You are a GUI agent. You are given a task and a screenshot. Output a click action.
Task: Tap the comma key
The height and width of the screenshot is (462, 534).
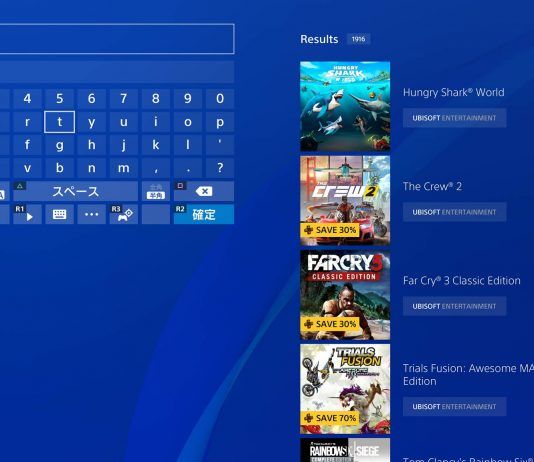(x=156, y=168)
